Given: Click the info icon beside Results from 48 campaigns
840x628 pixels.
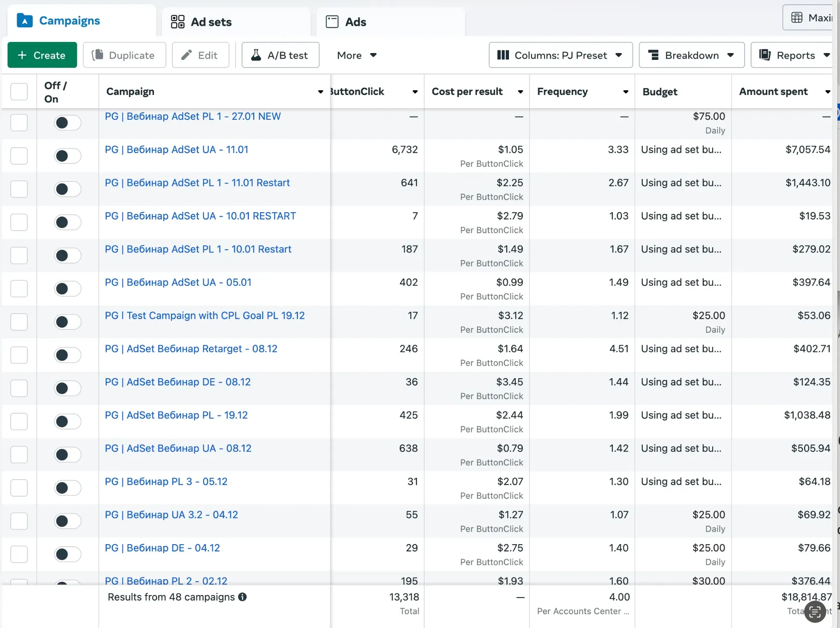Looking at the screenshot, I should 243,597.
